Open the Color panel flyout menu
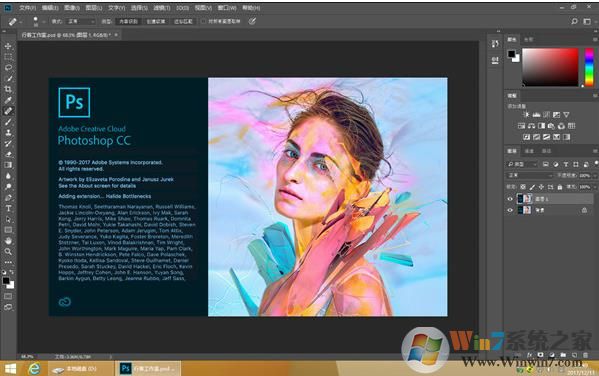The image size is (599, 376). coord(596,39)
